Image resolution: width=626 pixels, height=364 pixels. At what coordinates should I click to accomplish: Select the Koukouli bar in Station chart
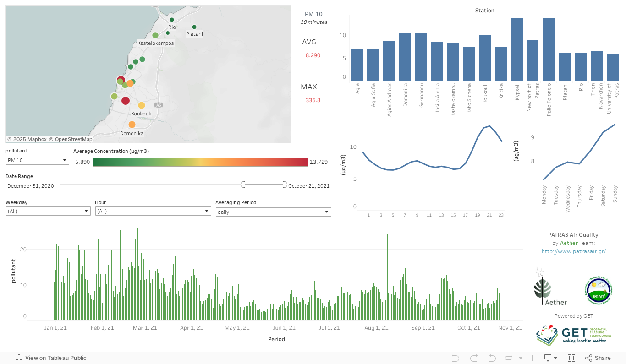tap(485, 58)
